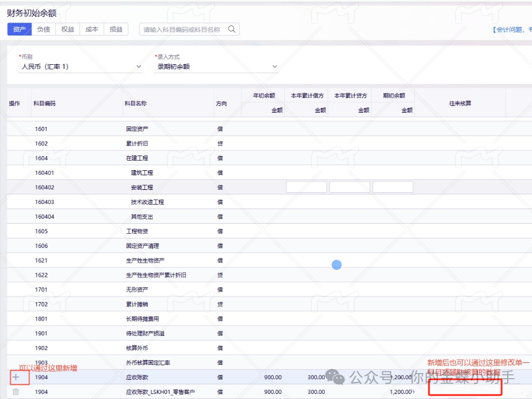Click 本年累计贷方 input for 安装工程
This screenshot has width=532, height=399.
click(x=350, y=187)
